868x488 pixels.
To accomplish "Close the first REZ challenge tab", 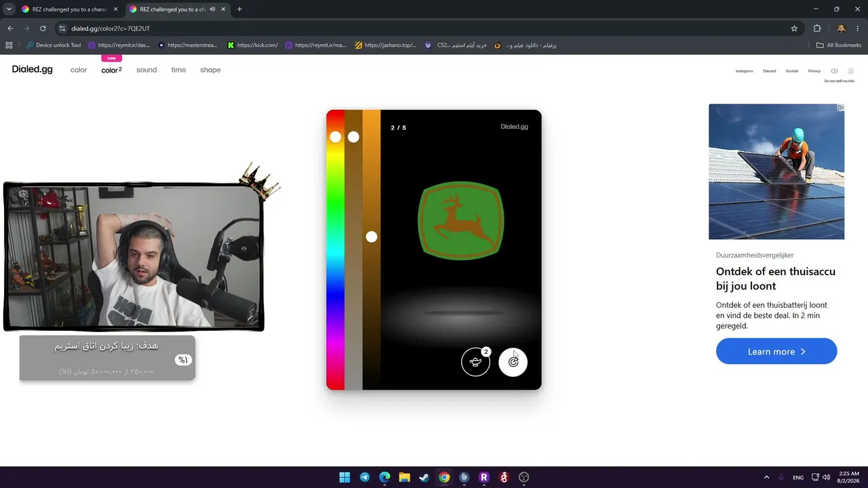I will click(115, 9).
